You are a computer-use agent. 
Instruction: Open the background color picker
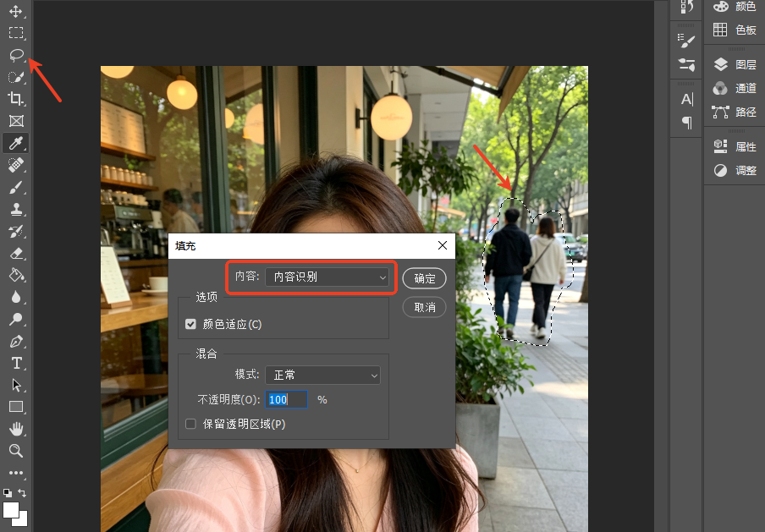21,520
